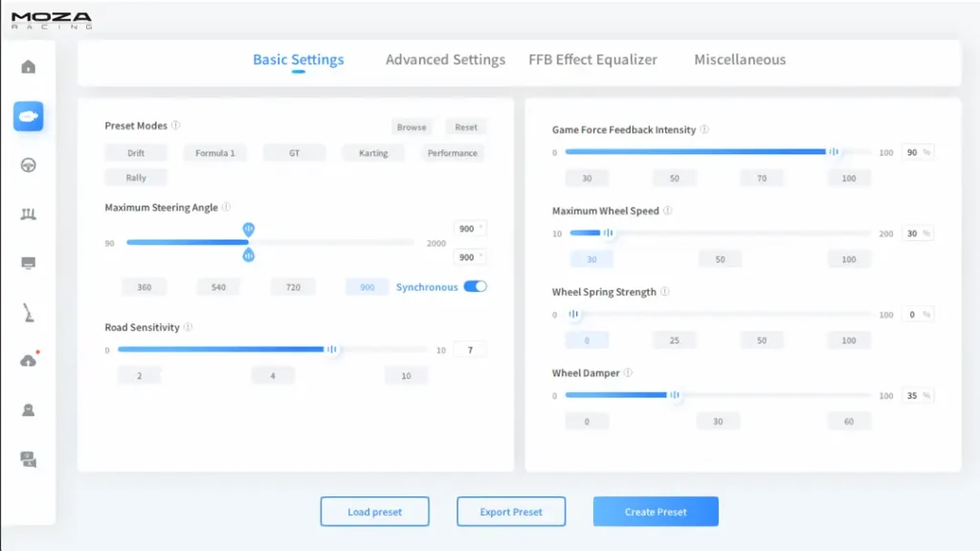The width and height of the screenshot is (980, 551).
Task: Open the Maximum Wheel Speed percent selector
Action: pos(915,232)
